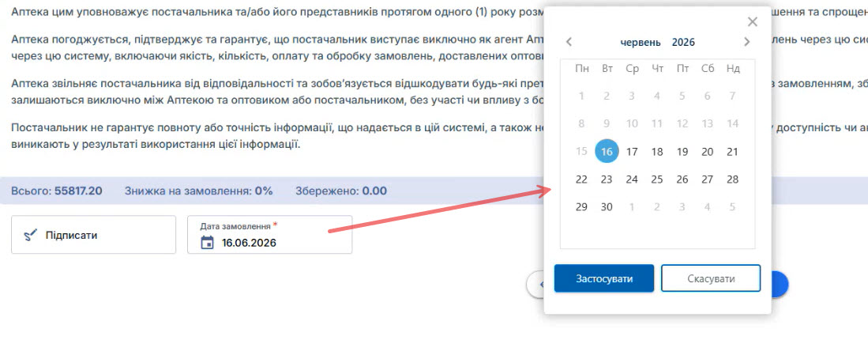
Task: Select highlighted day 16 in calendar
Action: [607, 152]
